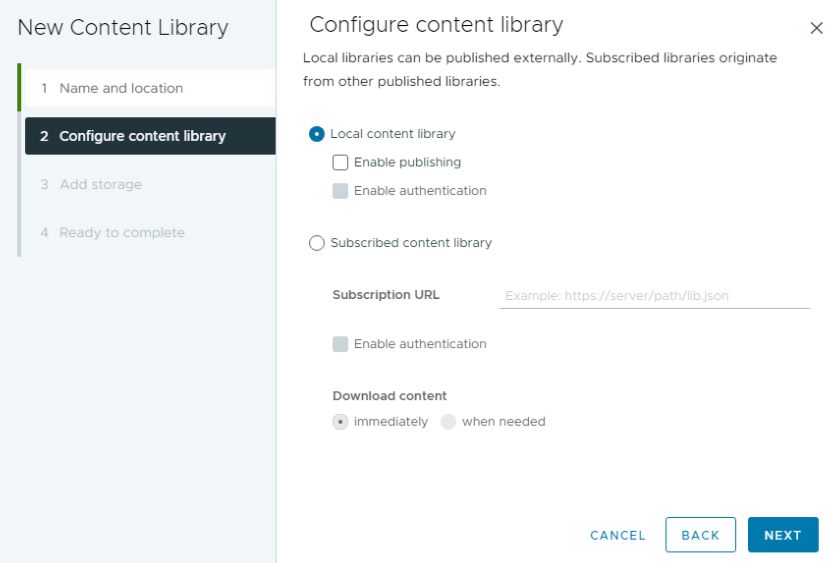Select step 2 Configure content library
837x563 pixels.
(150, 136)
